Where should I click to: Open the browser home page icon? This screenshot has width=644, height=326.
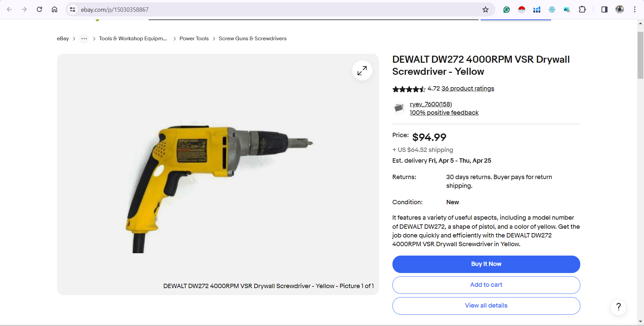(x=54, y=9)
